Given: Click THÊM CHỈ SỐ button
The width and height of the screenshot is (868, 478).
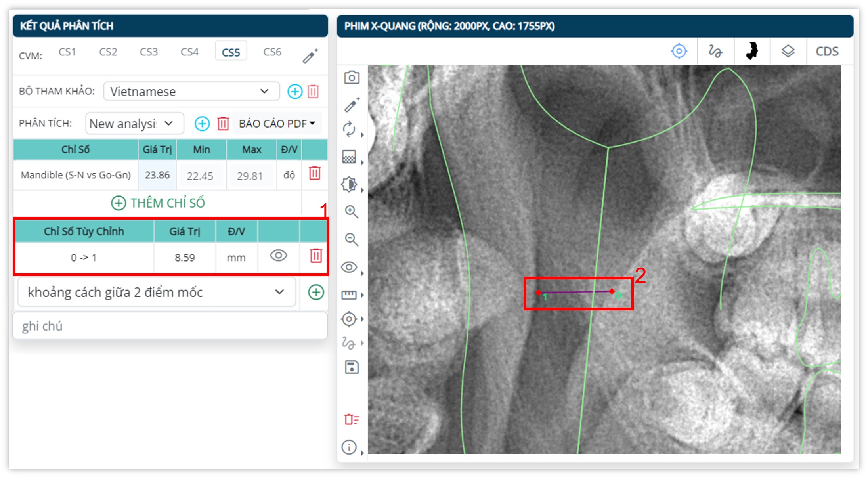Looking at the screenshot, I should [x=158, y=203].
